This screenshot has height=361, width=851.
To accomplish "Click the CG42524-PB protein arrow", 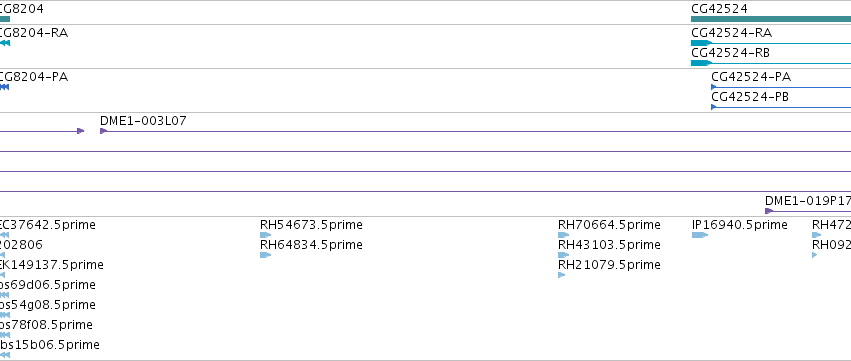I will pyautogui.click(x=781, y=107).
